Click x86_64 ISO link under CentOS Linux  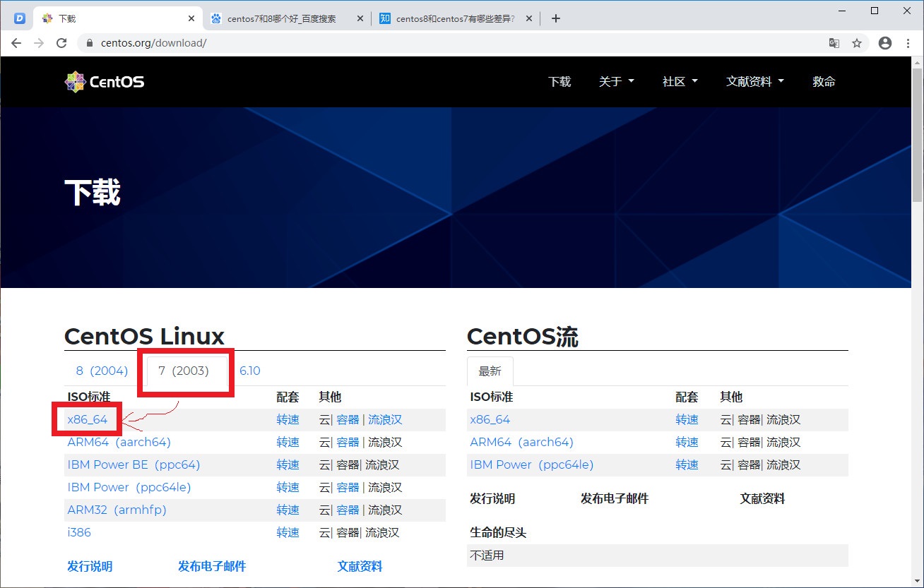tap(88, 419)
